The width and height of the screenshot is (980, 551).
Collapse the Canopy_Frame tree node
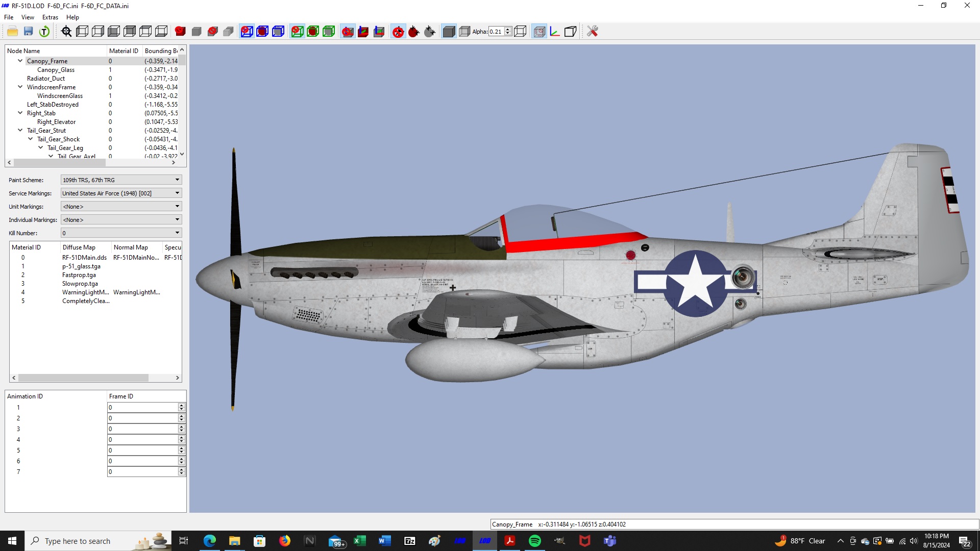(20, 61)
